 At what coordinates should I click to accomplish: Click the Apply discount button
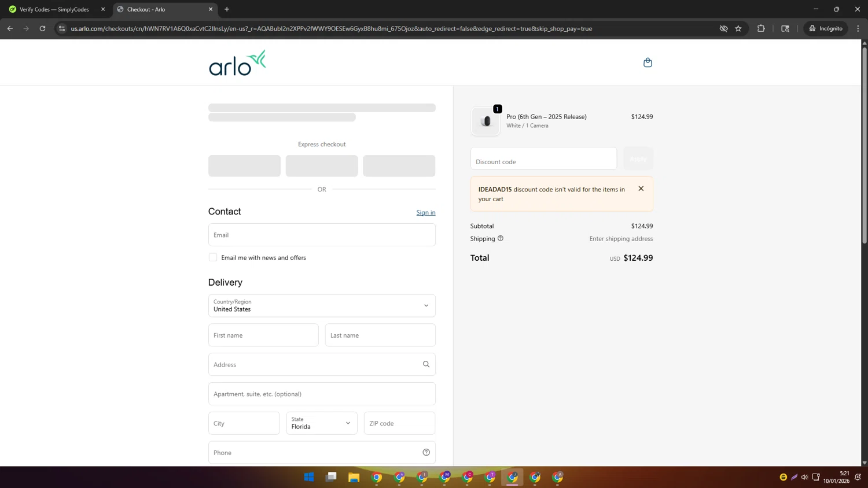pos(638,158)
